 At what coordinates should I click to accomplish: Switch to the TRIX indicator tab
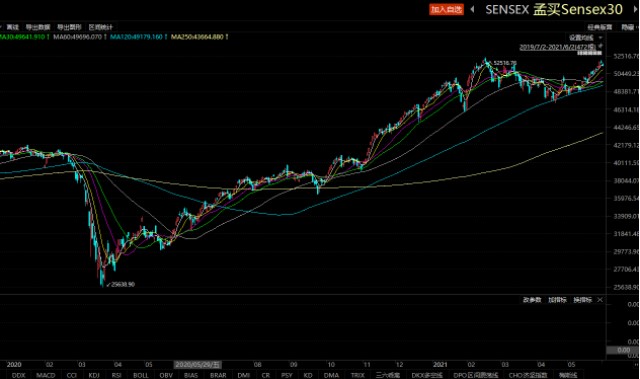[358, 375]
